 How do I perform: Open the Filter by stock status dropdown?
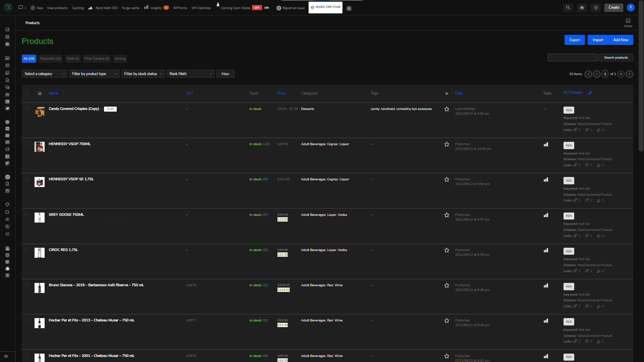pyautogui.click(x=143, y=74)
